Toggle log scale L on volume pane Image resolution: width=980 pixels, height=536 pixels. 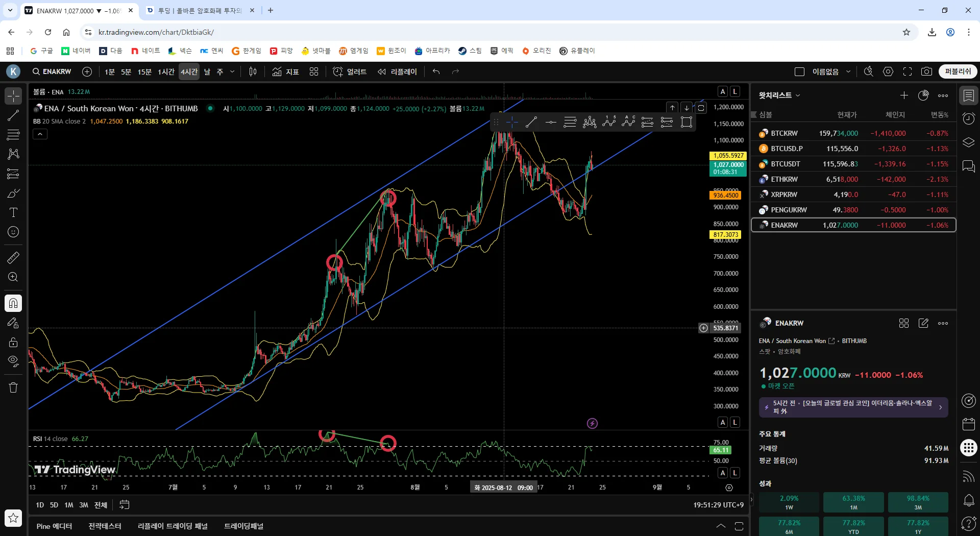pos(735,91)
